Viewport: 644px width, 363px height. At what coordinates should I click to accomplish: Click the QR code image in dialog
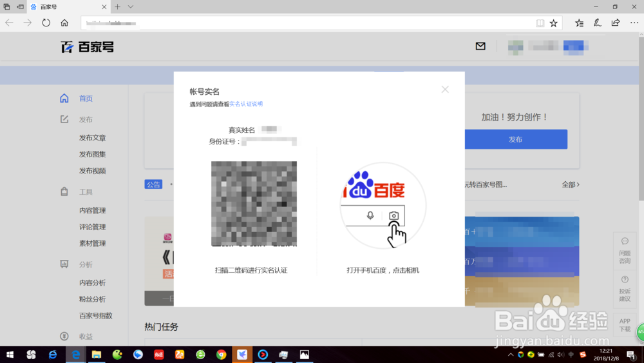pyautogui.click(x=254, y=204)
